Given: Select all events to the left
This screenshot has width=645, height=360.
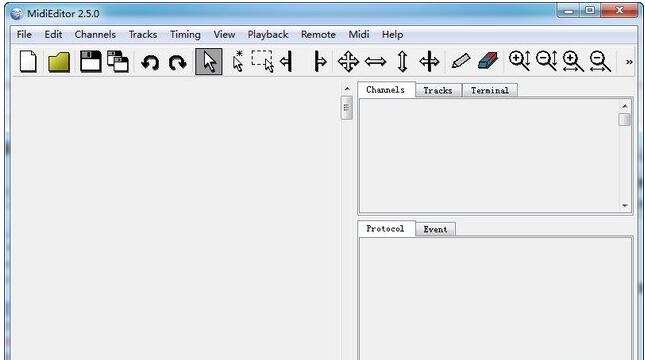Looking at the screenshot, I should 286,62.
